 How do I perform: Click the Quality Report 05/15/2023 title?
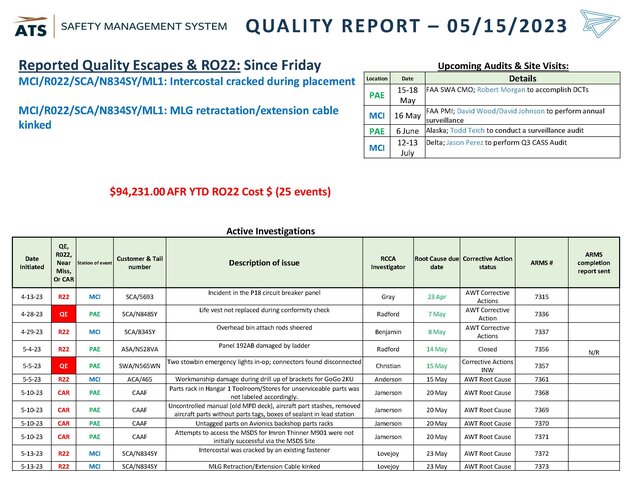coord(406,26)
